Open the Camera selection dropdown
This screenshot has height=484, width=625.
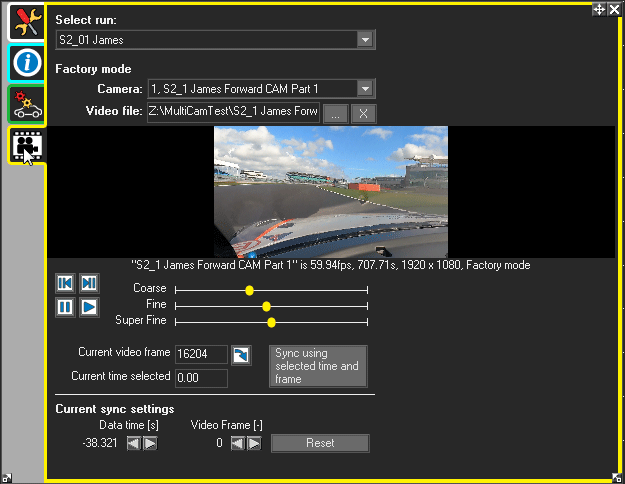(366, 89)
